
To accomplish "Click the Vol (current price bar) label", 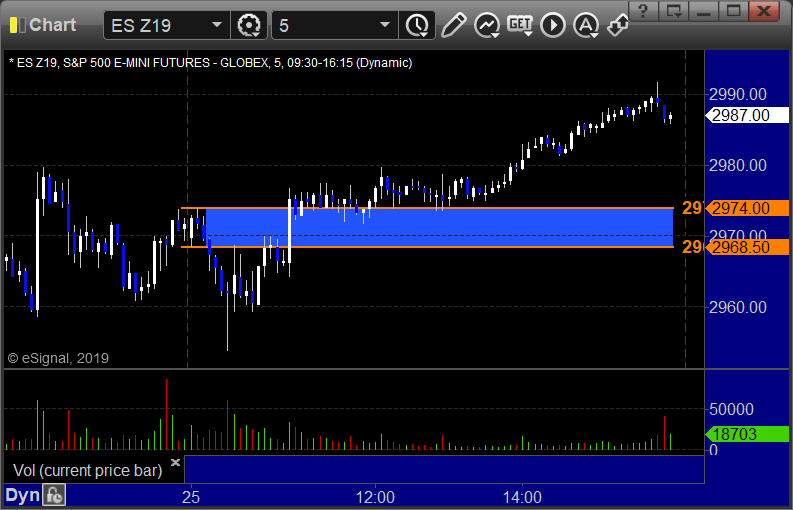I will coord(87,471).
